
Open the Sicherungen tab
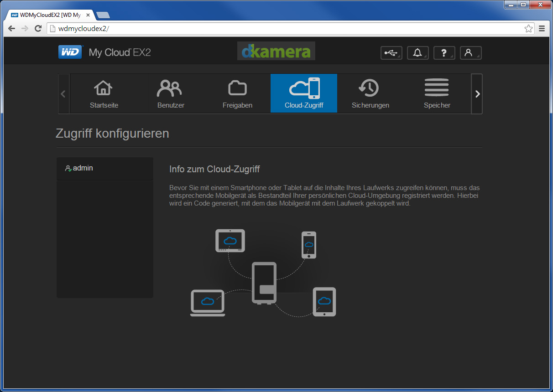point(370,93)
